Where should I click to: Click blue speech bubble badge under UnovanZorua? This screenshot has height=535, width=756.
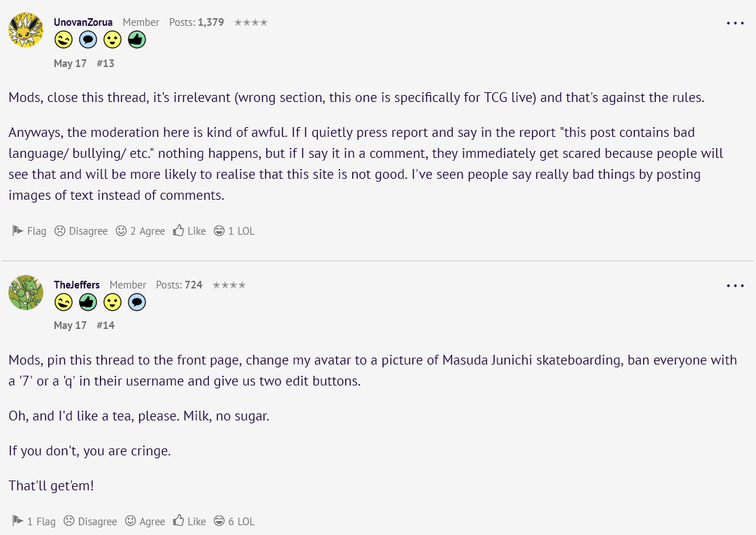coord(88,40)
